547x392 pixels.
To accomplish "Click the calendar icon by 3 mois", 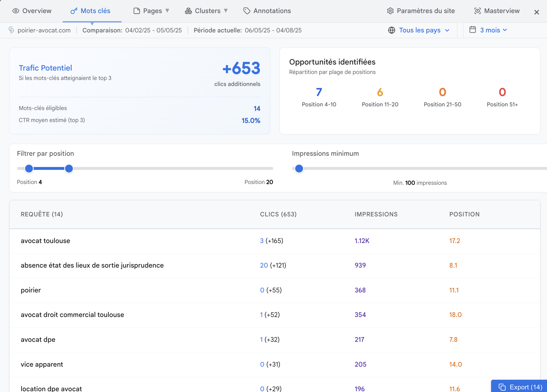I will click(473, 30).
